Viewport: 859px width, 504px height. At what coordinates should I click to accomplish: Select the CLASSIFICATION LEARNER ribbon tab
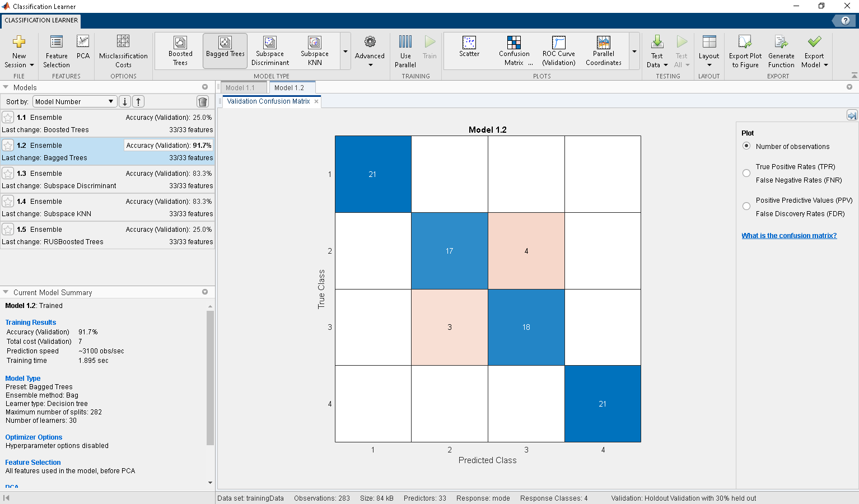pyautogui.click(x=41, y=20)
